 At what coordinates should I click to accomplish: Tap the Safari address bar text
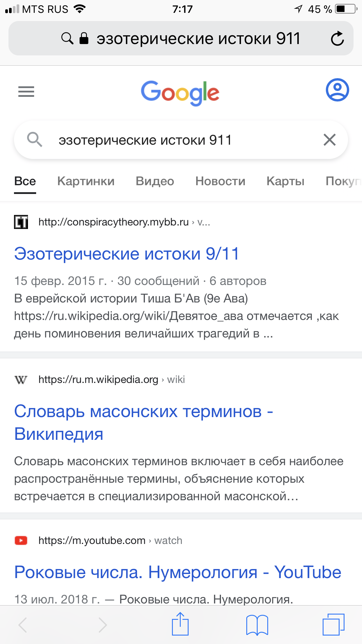coord(198,38)
